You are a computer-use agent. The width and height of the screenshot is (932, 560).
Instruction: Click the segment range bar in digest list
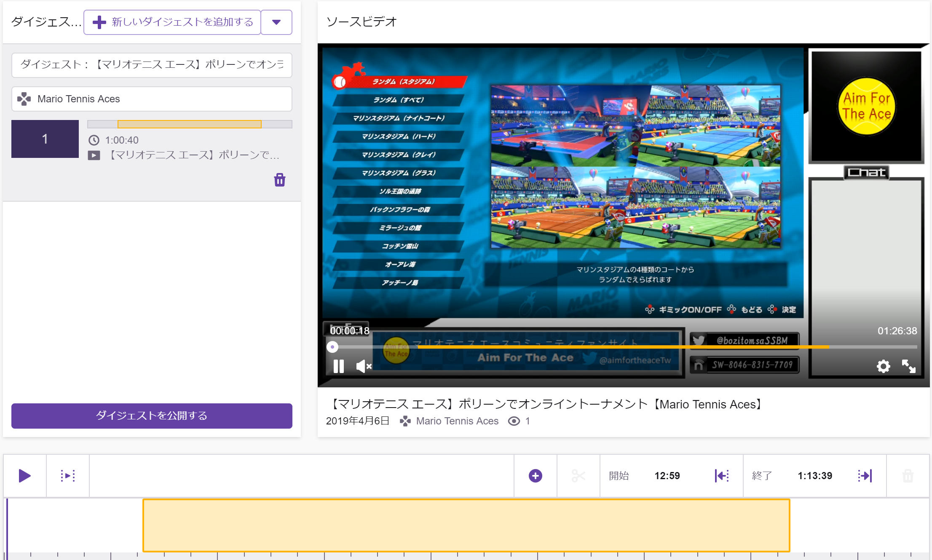point(190,124)
